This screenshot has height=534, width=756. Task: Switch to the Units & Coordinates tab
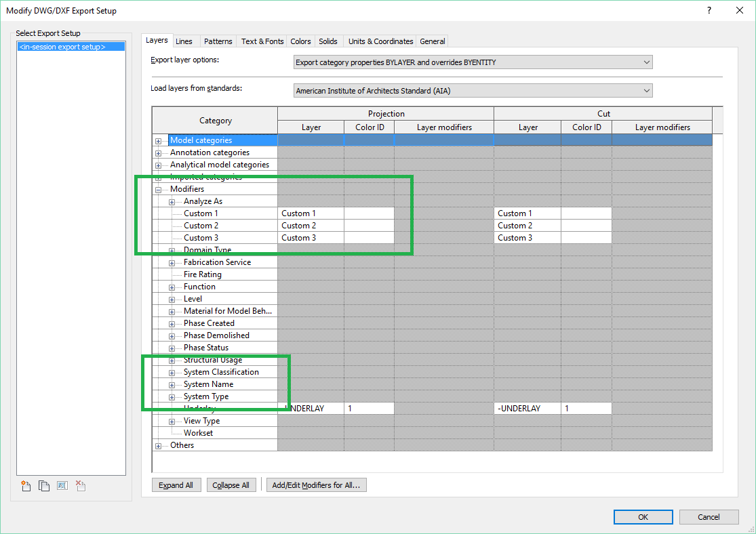(x=379, y=41)
